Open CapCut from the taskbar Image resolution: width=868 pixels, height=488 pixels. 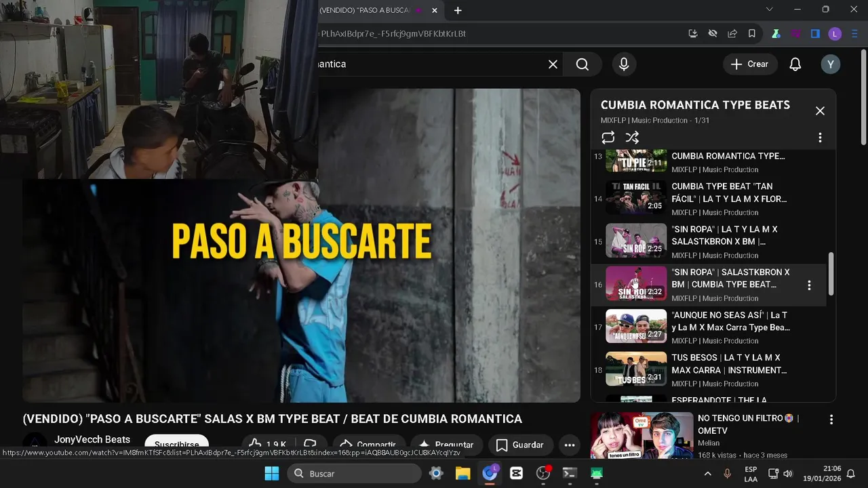[516, 473]
